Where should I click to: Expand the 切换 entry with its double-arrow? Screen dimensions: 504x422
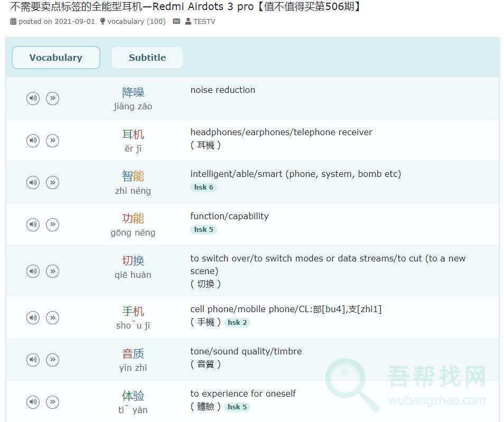tap(52, 271)
